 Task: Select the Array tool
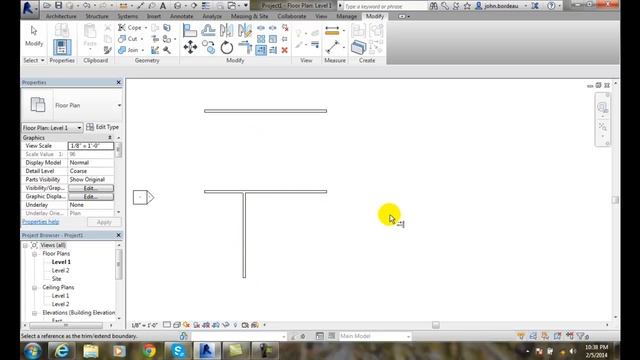pos(261,39)
